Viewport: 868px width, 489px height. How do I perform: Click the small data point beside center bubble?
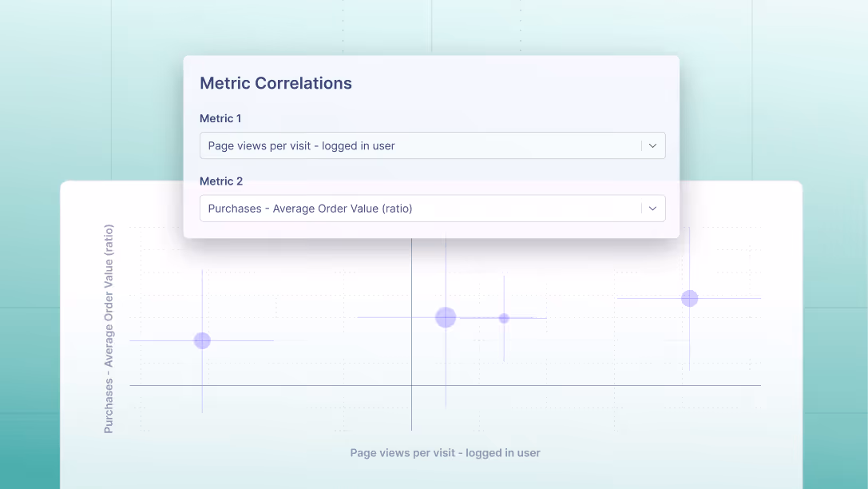tap(504, 318)
